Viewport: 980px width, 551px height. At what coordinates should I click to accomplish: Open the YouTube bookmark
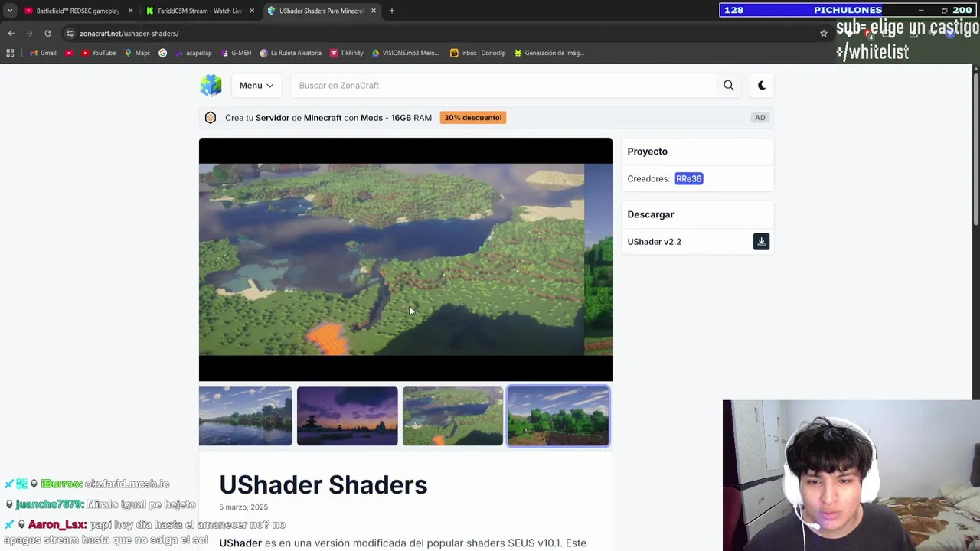point(99,53)
